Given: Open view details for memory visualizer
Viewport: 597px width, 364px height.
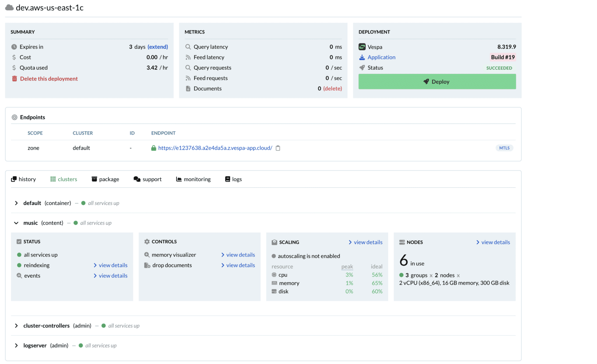Looking at the screenshot, I should tap(238, 255).
